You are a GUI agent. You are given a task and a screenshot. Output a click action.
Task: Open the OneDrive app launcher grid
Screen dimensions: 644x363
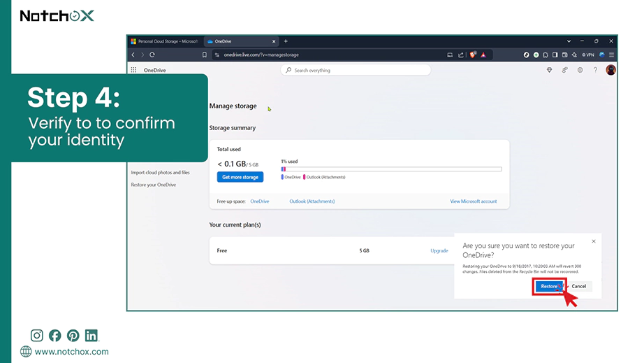click(133, 70)
